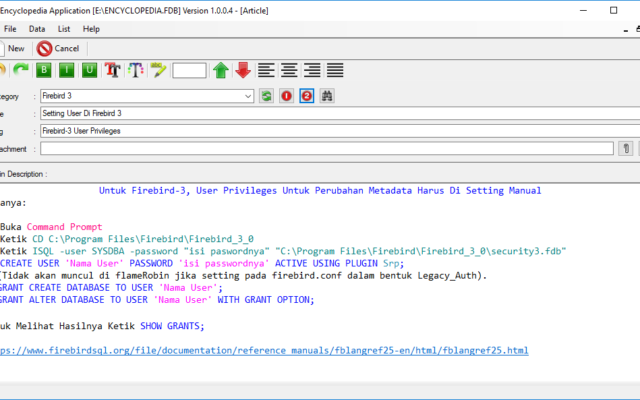Select the text highlighter pen icon
The height and width of the screenshot is (400, 640).
point(158,70)
